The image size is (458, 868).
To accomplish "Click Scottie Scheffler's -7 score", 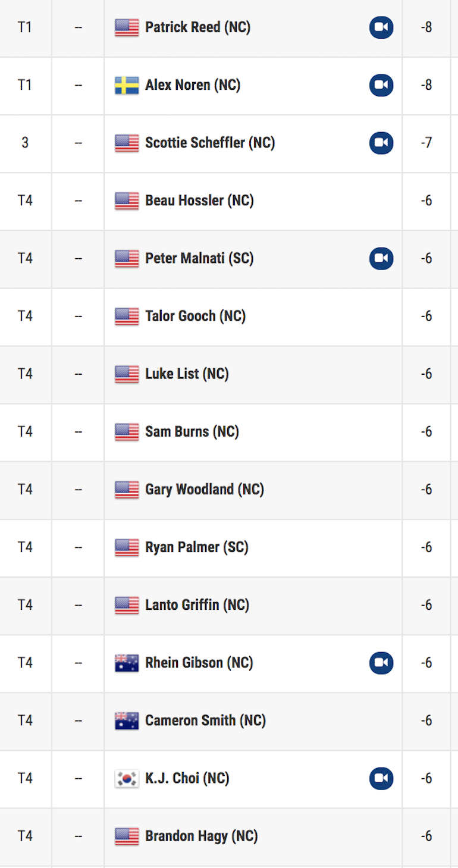I will pyautogui.click(x=426, y=143).
